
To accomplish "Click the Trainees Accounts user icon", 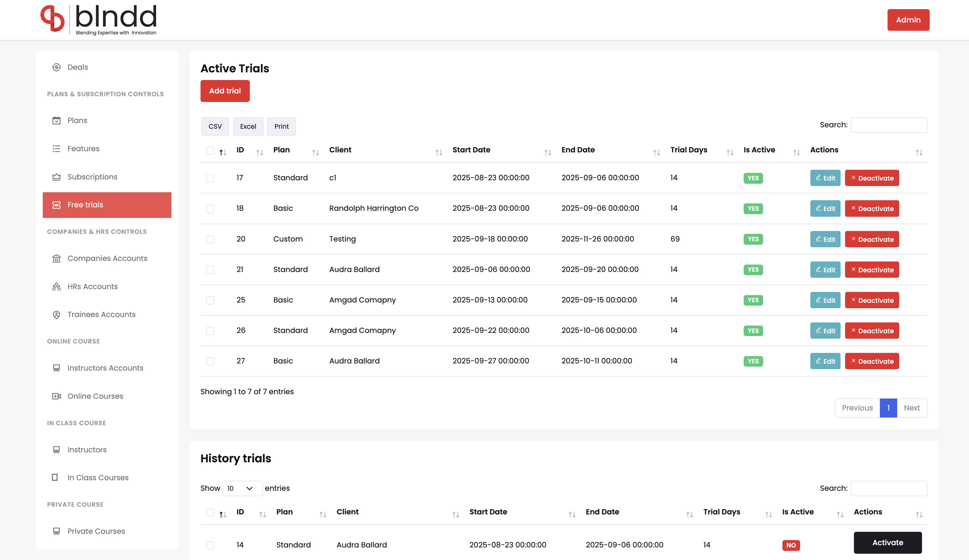I will 56,315.
